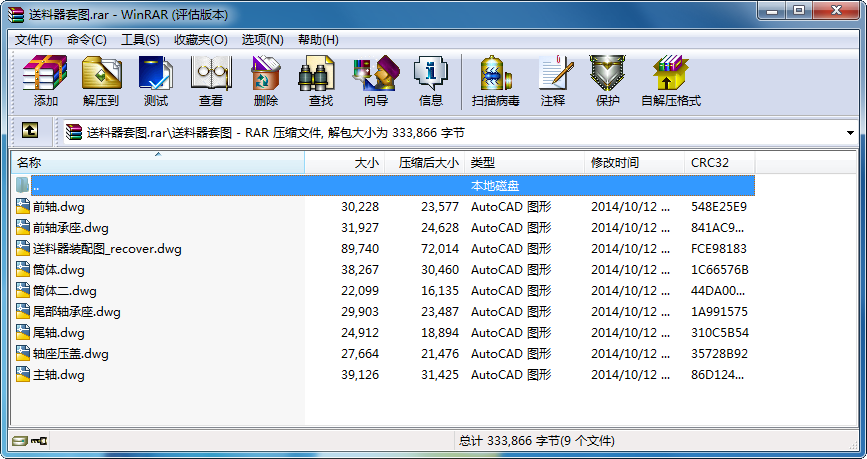Click the file icon of 主轴.dwg
Viewport: 867px width, 459px height.
tap(23, 374)
